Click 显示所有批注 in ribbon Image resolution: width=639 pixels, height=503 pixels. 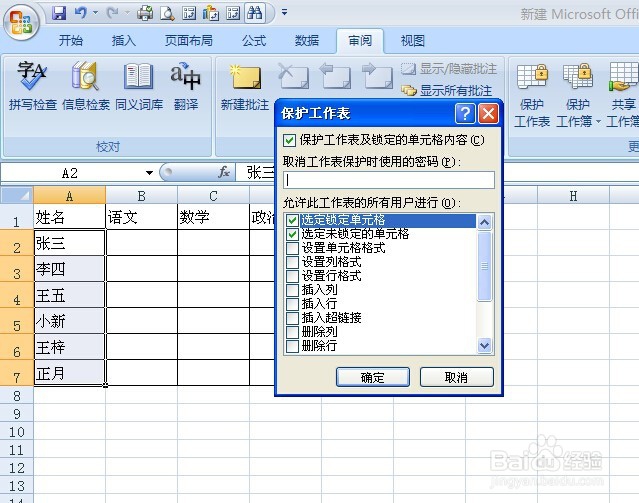pos(447,90)
